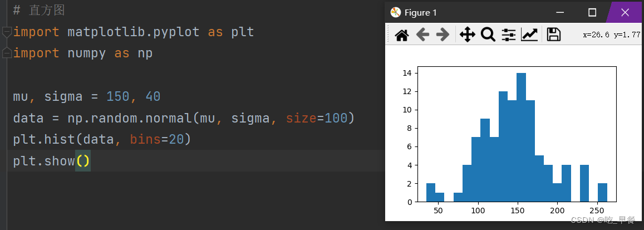Open Configure subplots sliders icon
Viewport: 644px width, 230px height.
click(508, 35)
